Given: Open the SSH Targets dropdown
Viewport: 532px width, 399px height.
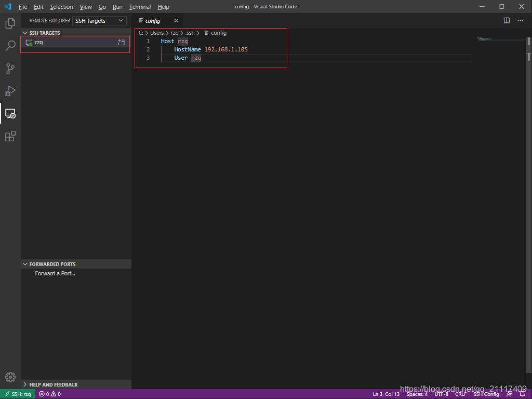Looking at the screenshot, I should (99, 21).
